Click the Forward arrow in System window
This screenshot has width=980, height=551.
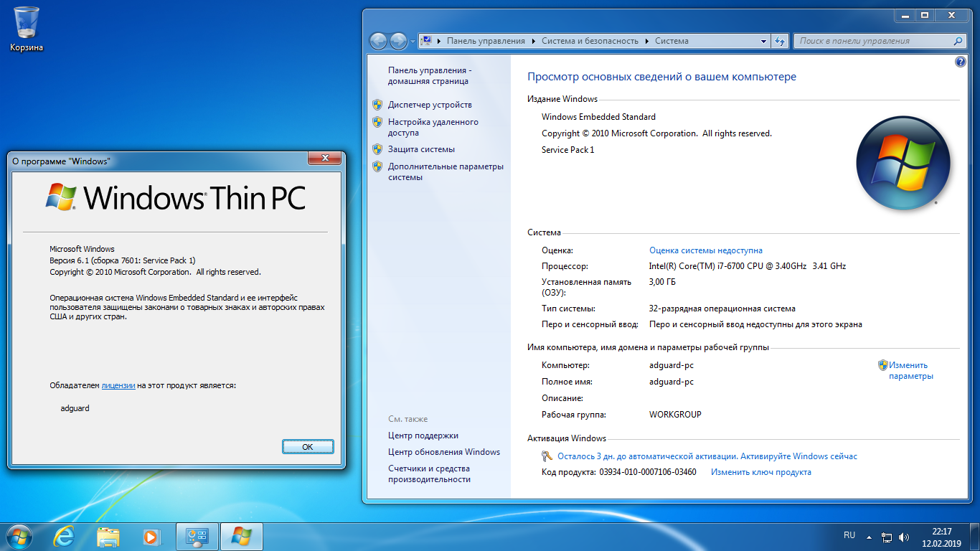398,41
